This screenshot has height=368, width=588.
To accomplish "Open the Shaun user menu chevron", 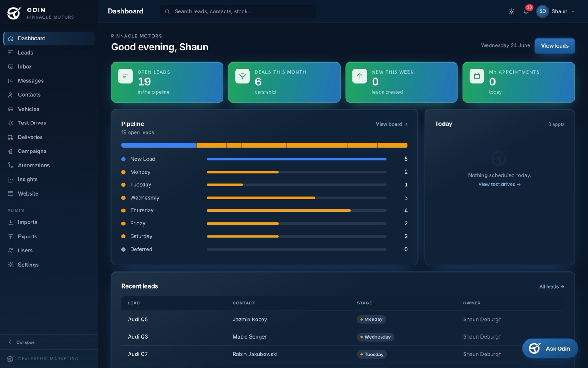I will [573, 11].
